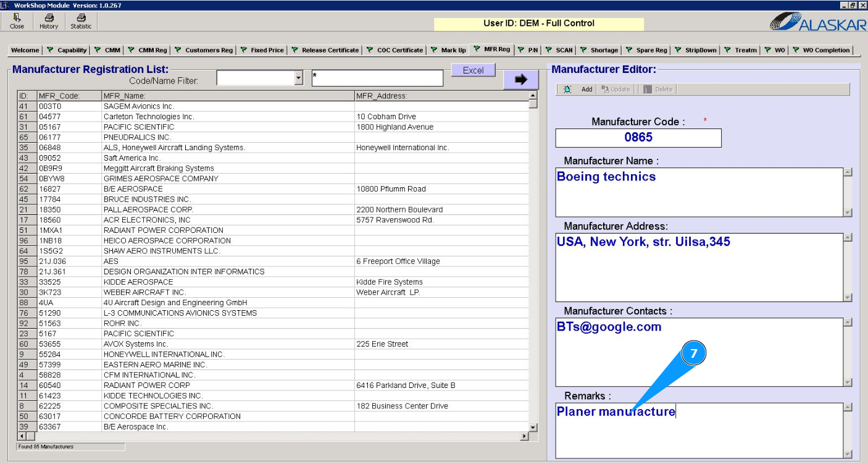868x464 pixels.
Task: Select the HEICO AEROSPACE CORPORATION row
Action: [x=273, y=241]
